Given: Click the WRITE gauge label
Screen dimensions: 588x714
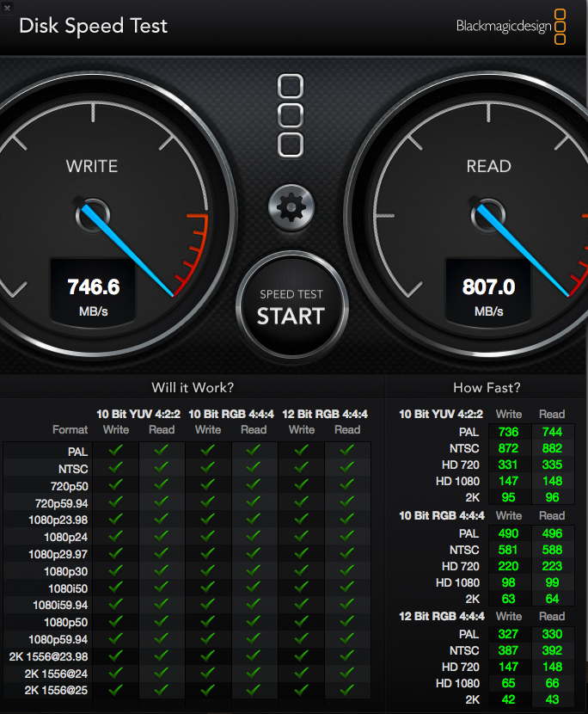Looking at the screenshot, I should [x=92, y=166].
